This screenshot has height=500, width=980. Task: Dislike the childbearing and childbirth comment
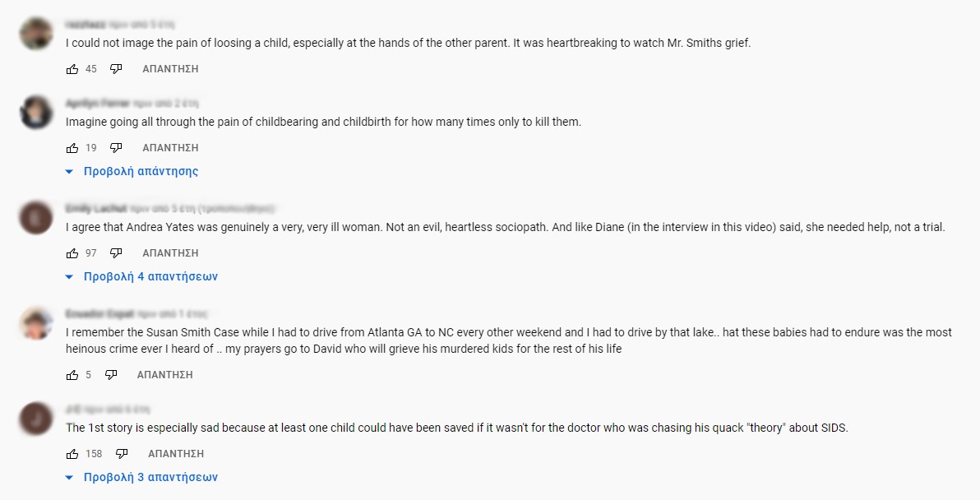point(116,148)
